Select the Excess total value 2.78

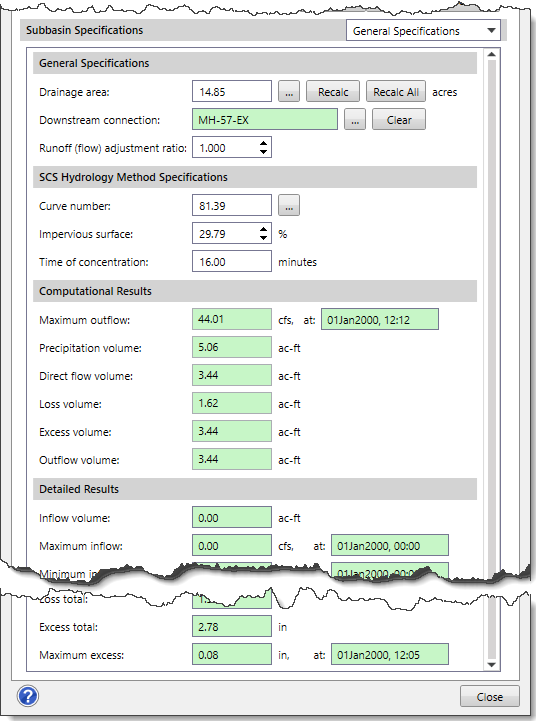232,627
